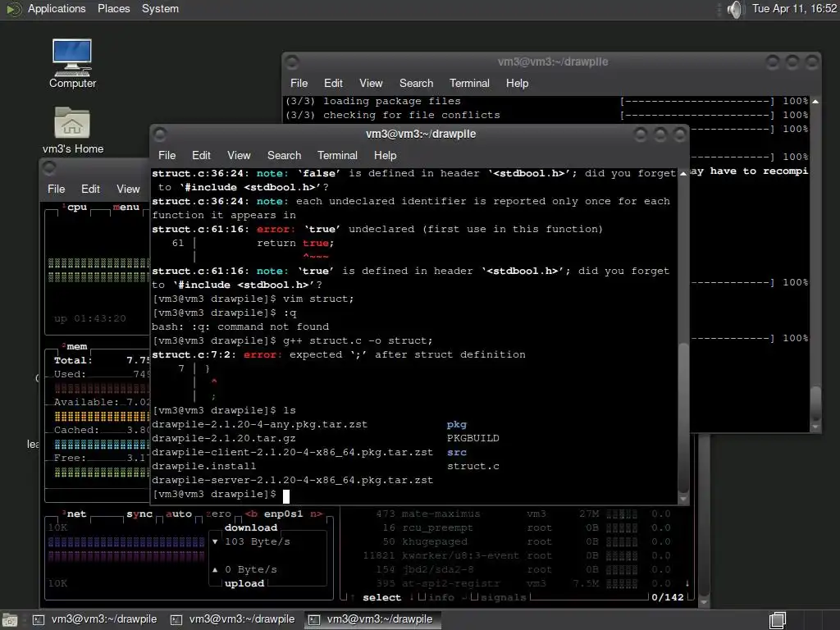Screen dimensions: 840x630
Task: Open File menu in btop terminal window
Action: pyautogui.click(x=57, y=189)
